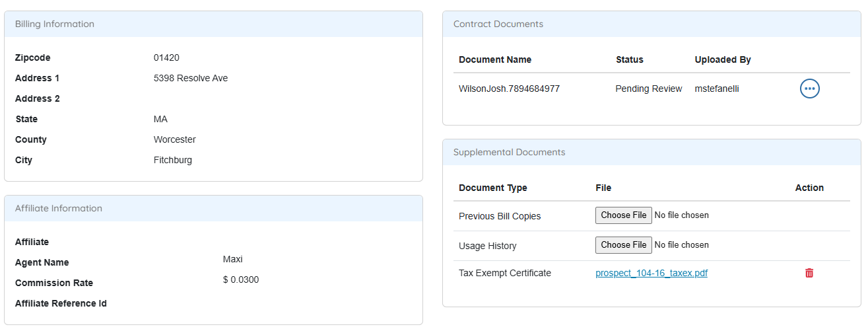Click the mstefanelli uploader name
Viewport: 868px width, 333px height.
[x=717, y=89]
